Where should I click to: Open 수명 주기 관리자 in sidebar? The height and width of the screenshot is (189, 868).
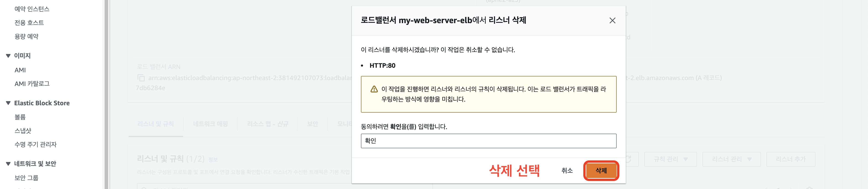[x=35, y=144]
